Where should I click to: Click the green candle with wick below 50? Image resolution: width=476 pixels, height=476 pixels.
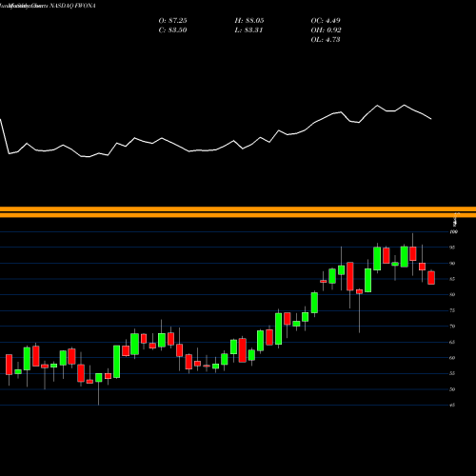99,378
